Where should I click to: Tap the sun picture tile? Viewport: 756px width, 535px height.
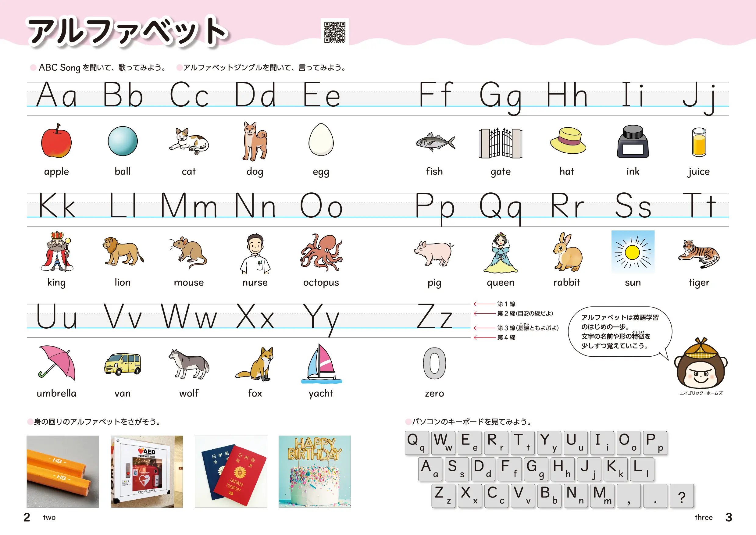[633, 252]
